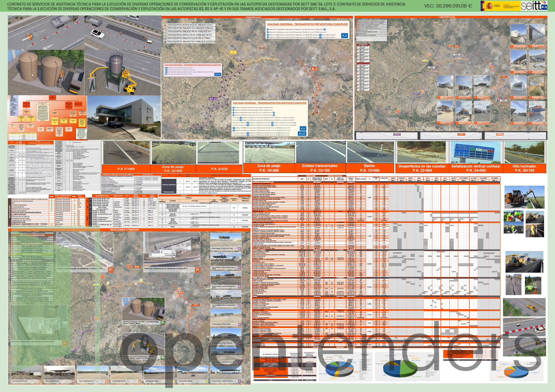
Task: Open the asphalt paving machine photo
Action: [524, 262]
